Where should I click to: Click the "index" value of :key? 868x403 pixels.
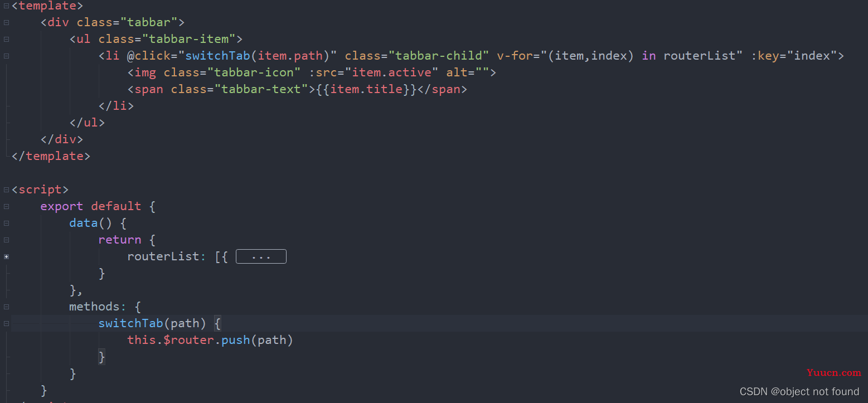point(812,56)
